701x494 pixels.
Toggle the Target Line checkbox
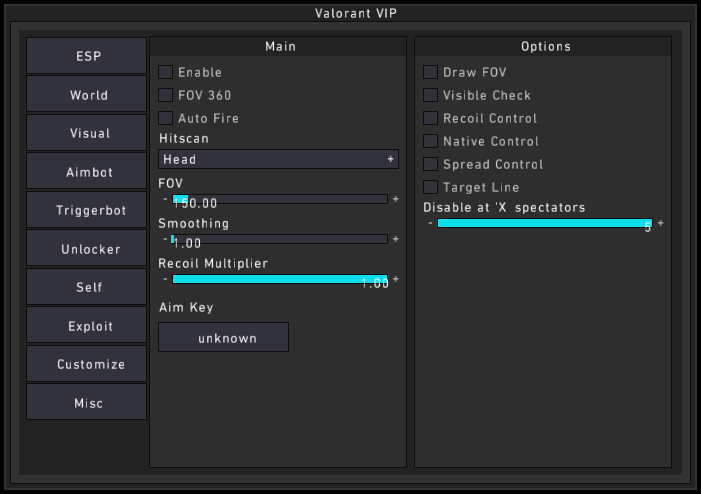[x=431, y=187]
